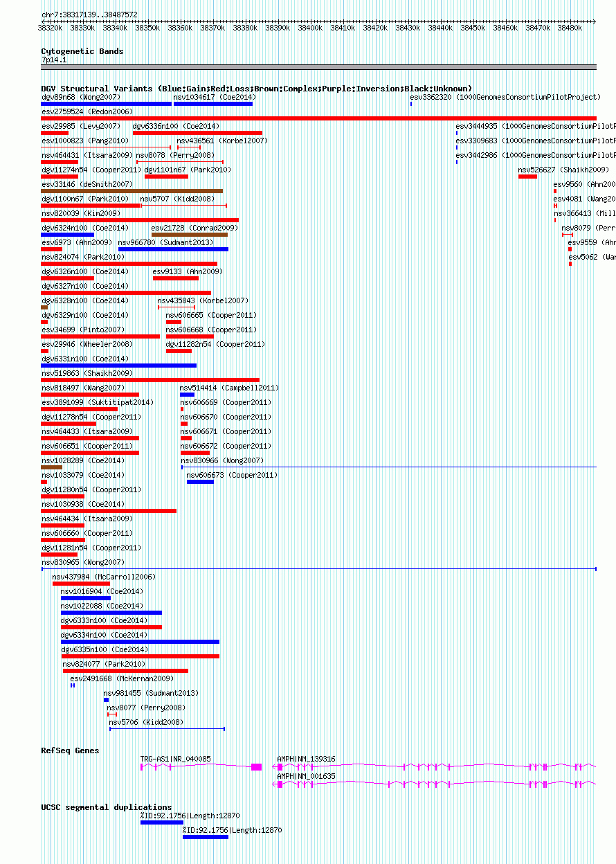Click nsv5706 (Kidd2008) label
The image size is (616, 864).
[x=146, y=722]
